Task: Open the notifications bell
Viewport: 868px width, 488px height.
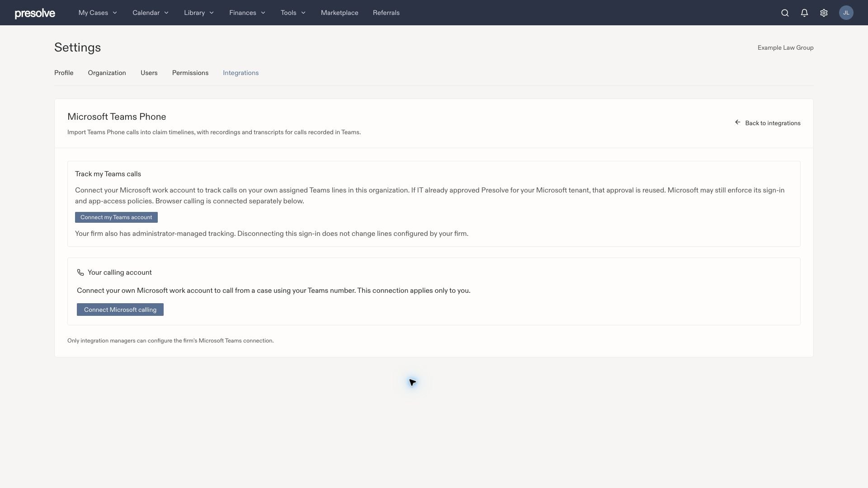Action: point(804,13)
